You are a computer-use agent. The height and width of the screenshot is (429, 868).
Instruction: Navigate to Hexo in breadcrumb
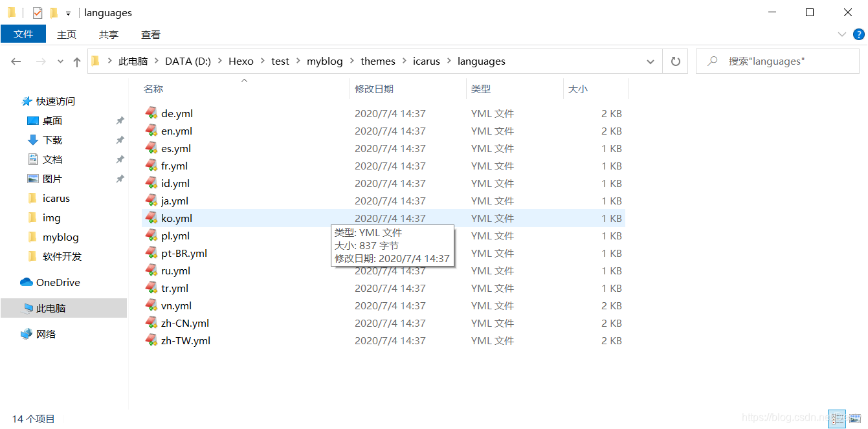[x=241, y=61]
